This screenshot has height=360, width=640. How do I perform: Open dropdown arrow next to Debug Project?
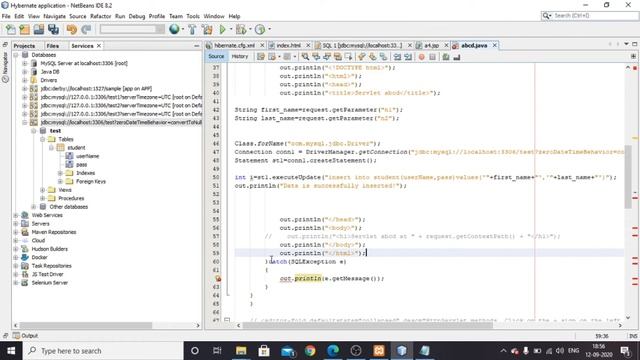click(x=250, y=29)
